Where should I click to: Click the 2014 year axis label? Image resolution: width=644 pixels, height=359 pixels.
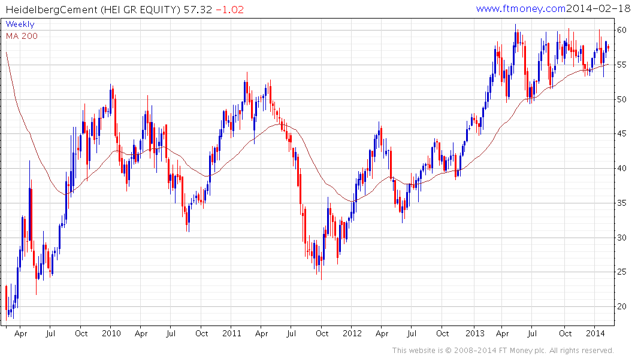coord(595,333)
